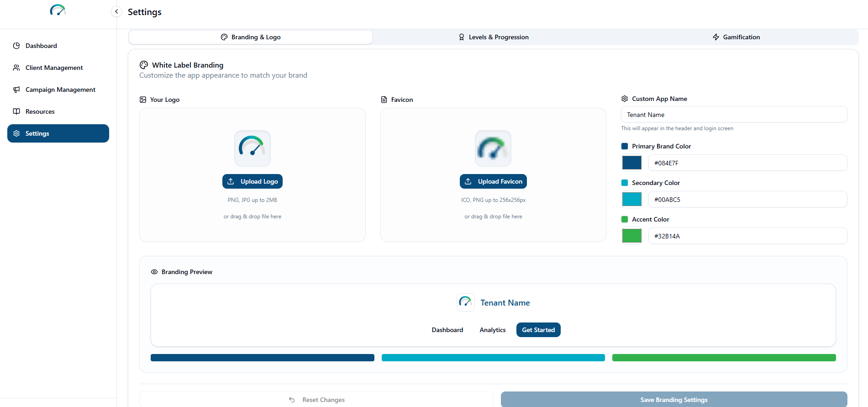
Task: Open the Primary Brand Color swatch
Action: click(632, 163)
